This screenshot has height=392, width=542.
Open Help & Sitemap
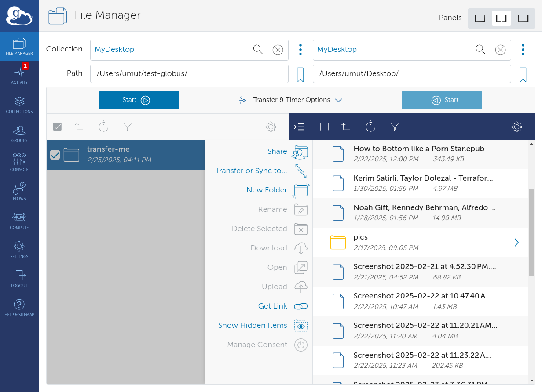[19, 308]
